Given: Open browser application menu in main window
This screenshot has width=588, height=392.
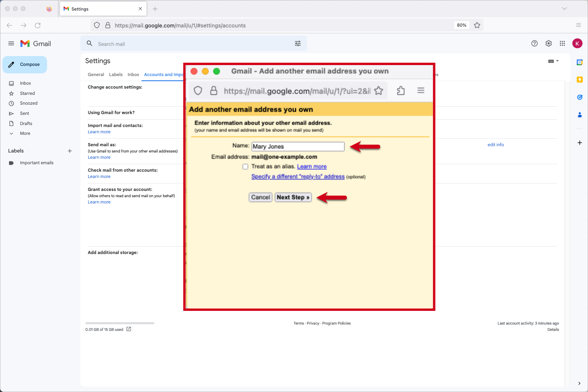Looking at the screenshot, I should [x=578, y=25].
